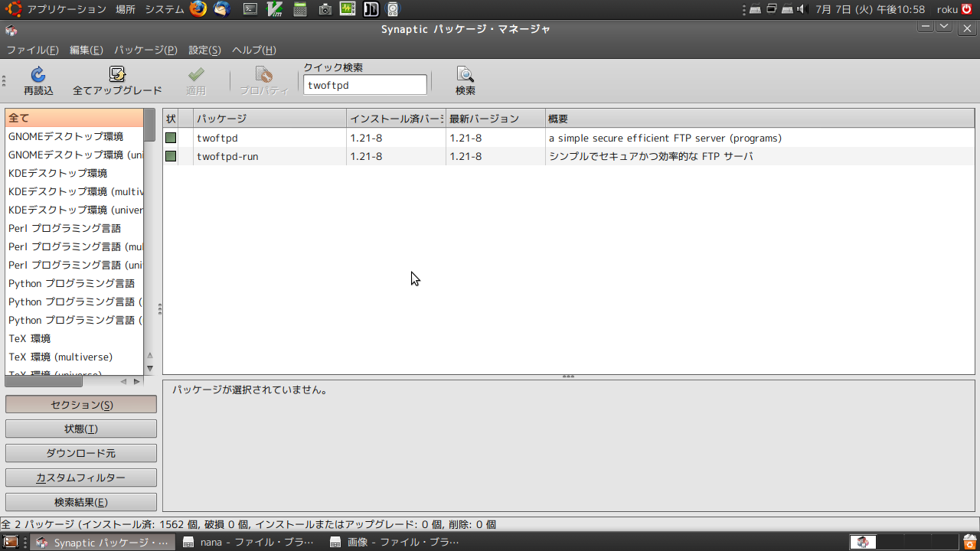Launch Firefox from the top panel
The image size is (980, 551).
pos(198,9)
